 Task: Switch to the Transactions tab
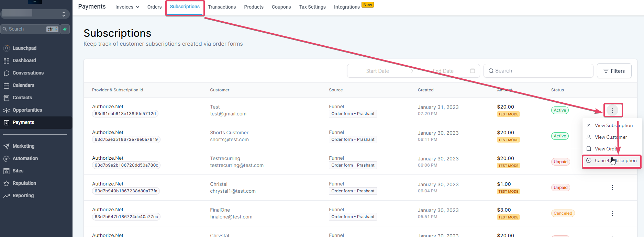coord(222,7)
